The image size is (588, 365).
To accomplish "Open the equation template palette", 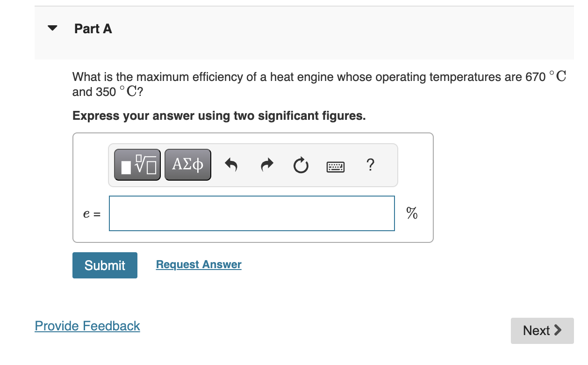I will point(137,164).
